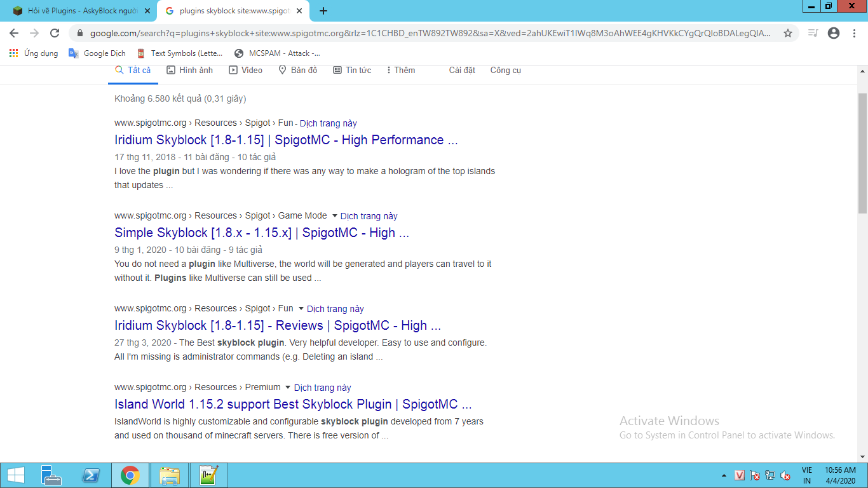Open the Windows Start button
The width and height of the screenshot is (868, 488).
tap(15, 475)
